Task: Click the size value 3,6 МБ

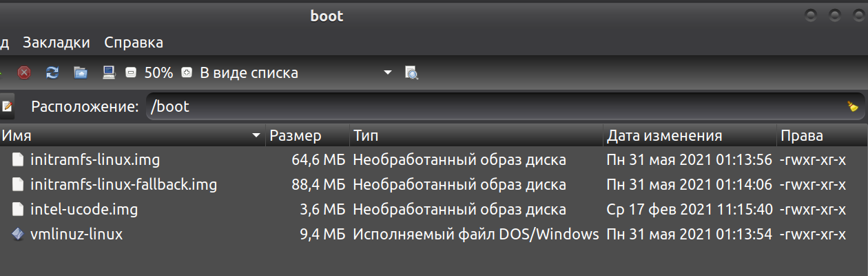Action: pos(322,210)
